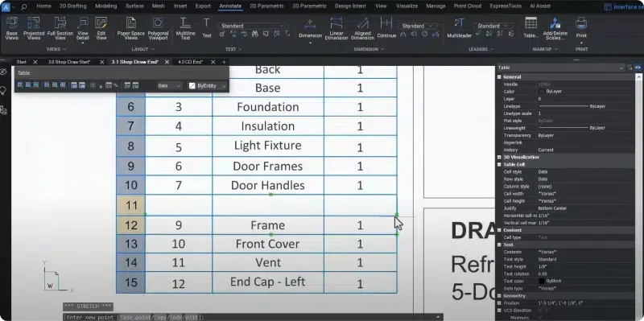Expand the LEADERS ribbon panel
Screen dimensions: 644x321
tap(481, 49)
